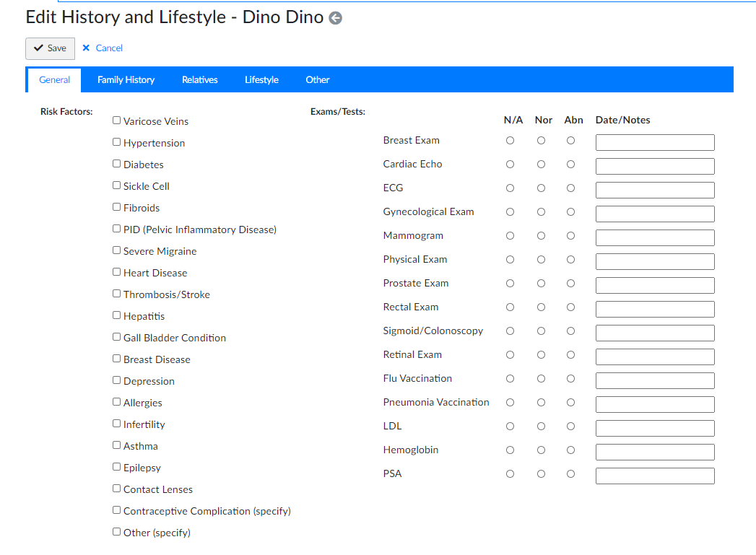Mark ECG as Nor

pos(541,188)
